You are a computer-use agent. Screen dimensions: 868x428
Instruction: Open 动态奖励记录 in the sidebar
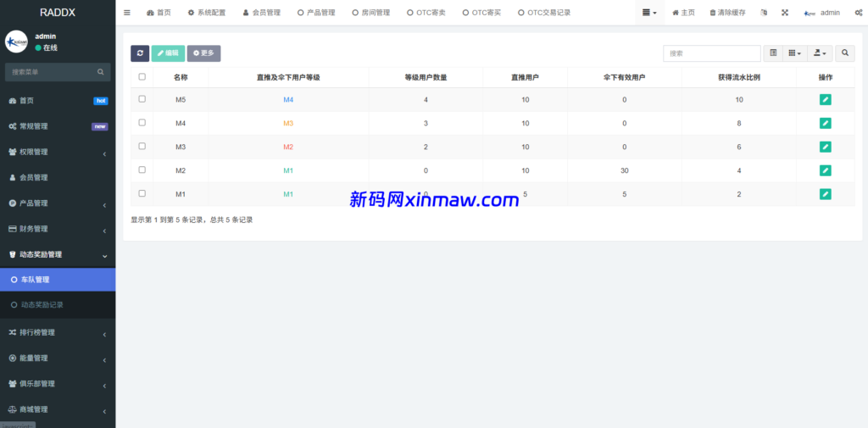58,304
